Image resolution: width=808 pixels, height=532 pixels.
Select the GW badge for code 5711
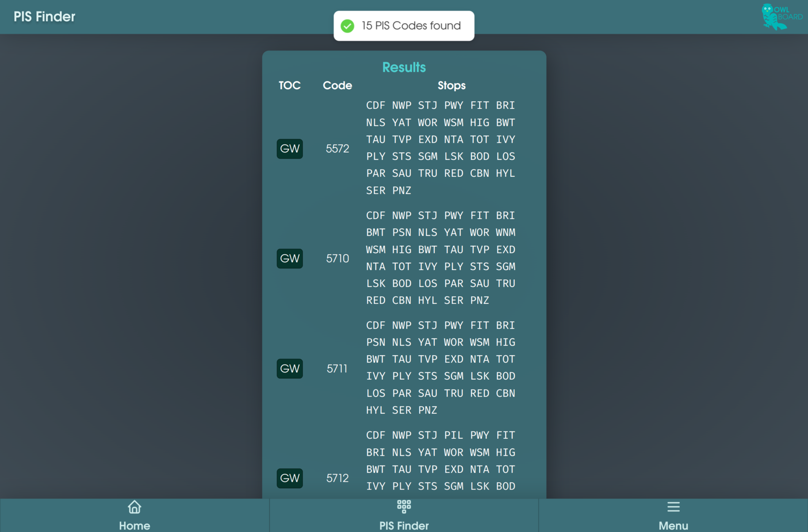point(289,368)
